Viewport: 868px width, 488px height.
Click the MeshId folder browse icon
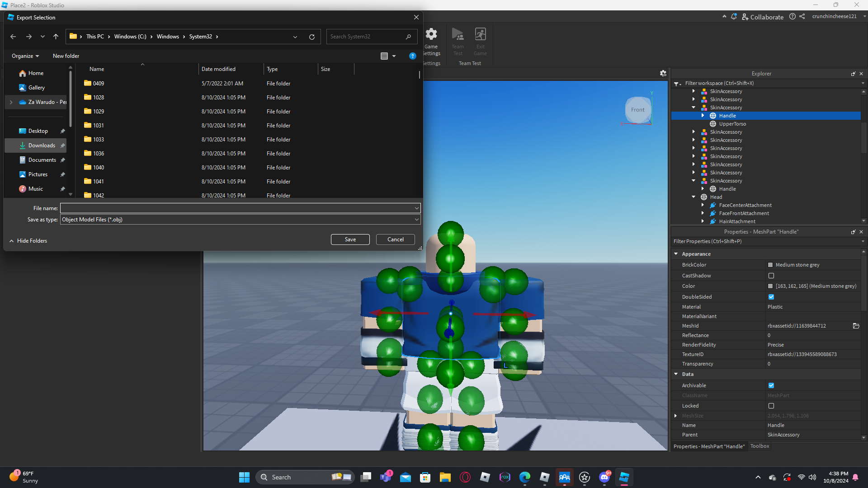pyautogui.click(x=856, y=326)
